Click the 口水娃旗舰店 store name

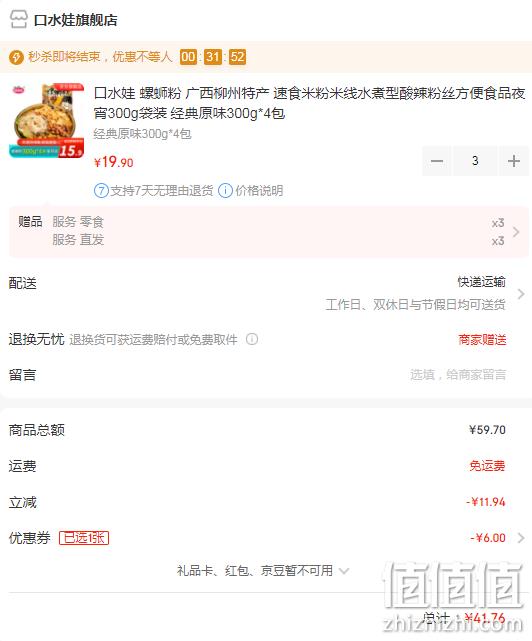(x=76, y=20)
